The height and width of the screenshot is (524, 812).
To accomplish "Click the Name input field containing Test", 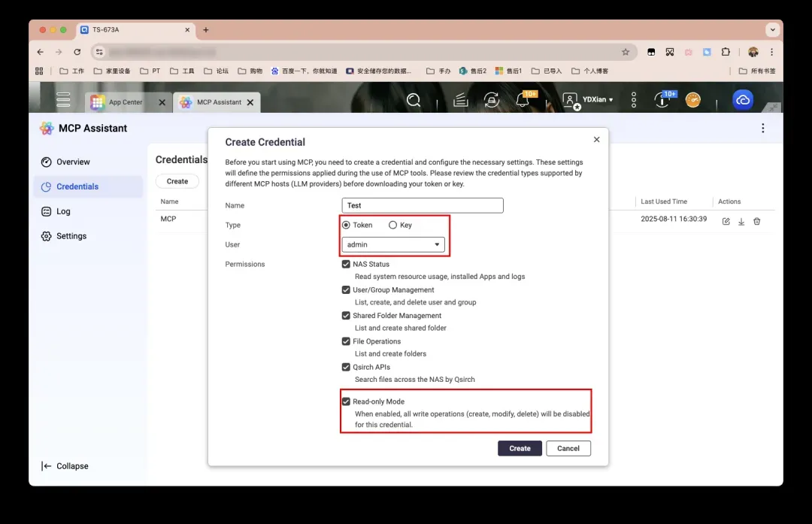I will 423,205.
